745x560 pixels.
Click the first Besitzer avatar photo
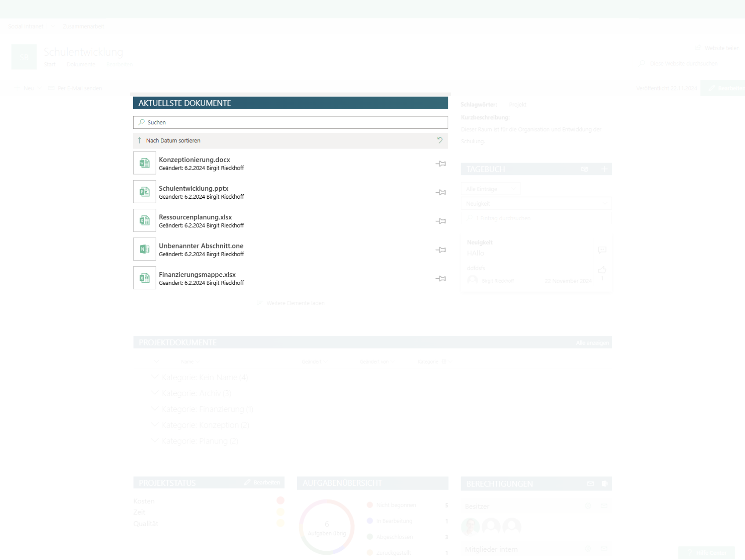(x=470, y=526)
